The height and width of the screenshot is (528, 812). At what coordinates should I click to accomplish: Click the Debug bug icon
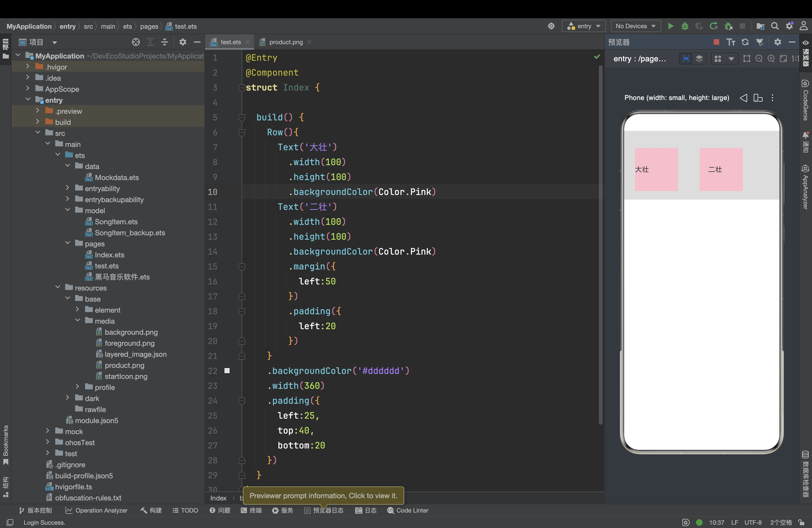pos(685,26)
